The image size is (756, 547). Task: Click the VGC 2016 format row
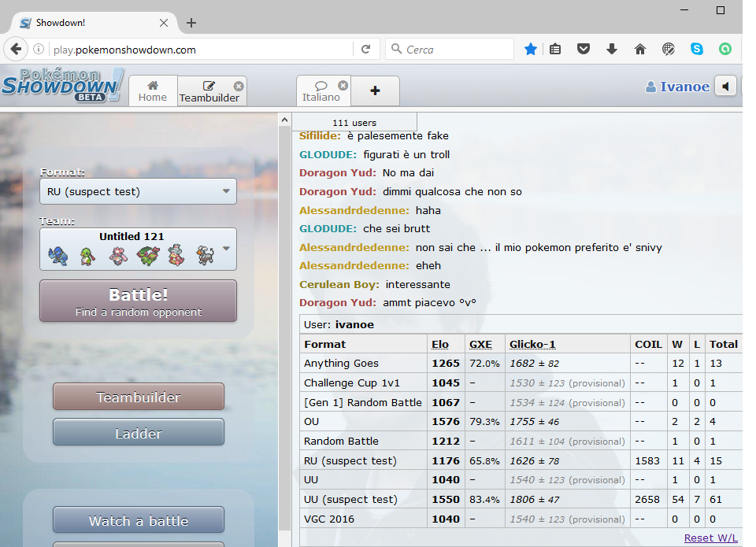521,519
